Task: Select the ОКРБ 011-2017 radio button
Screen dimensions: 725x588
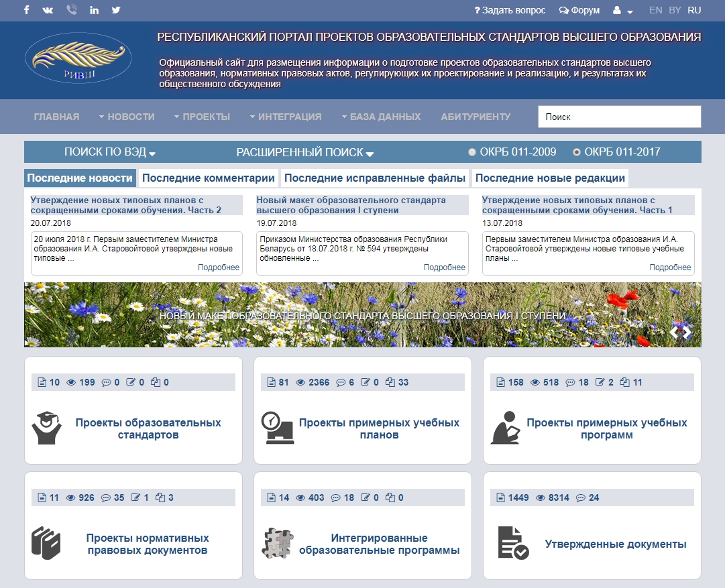Action: [577, 152]
